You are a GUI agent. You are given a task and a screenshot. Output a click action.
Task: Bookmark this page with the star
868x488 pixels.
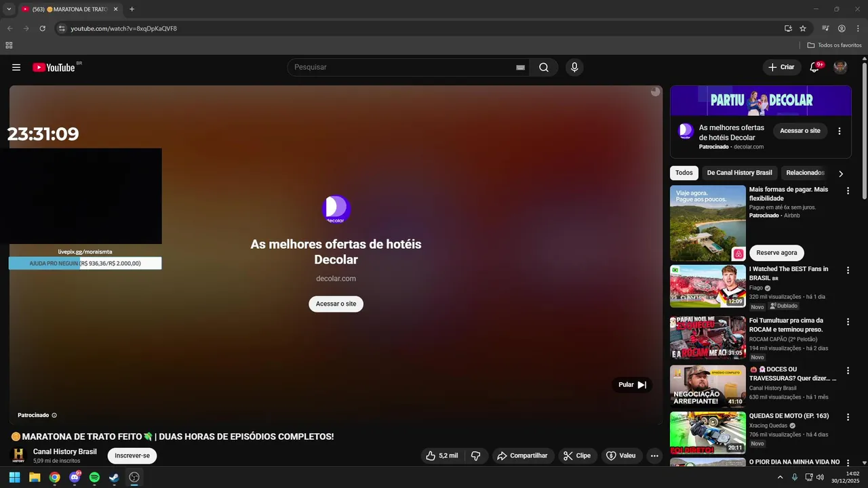pos(803,28)
